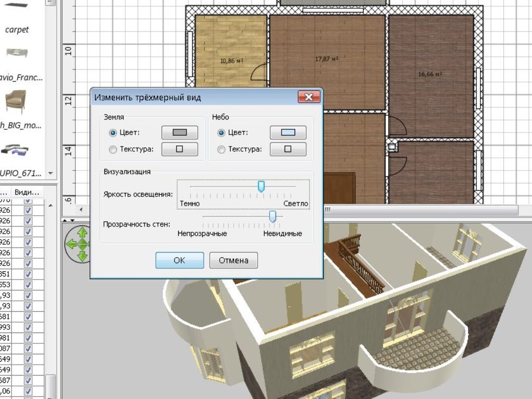
Task: Select the Цвет radio under Небо
Action: [x=221, y=132]
